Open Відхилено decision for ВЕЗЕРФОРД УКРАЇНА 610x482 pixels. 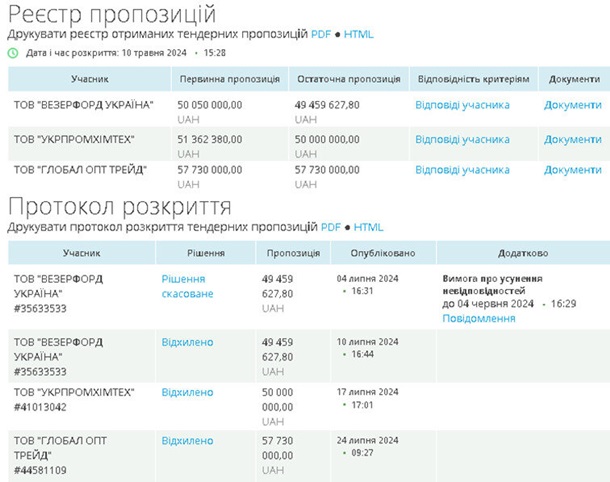(187, 342)
